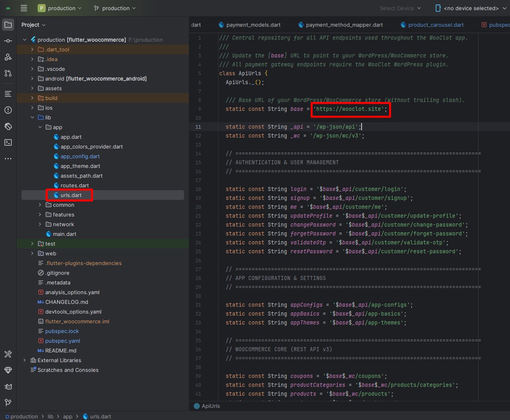Image resolution: width=510 pixels, height=420 pixels.
Task: Open the production run configuration dropdown
Action: click(x=60, y=8)
